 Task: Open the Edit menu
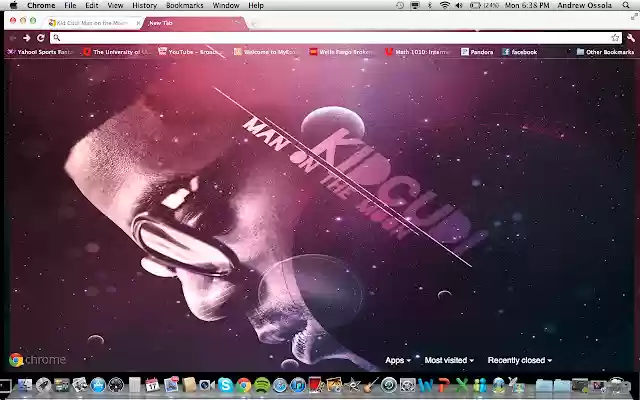pyautogui.click(x=91, y=5)
